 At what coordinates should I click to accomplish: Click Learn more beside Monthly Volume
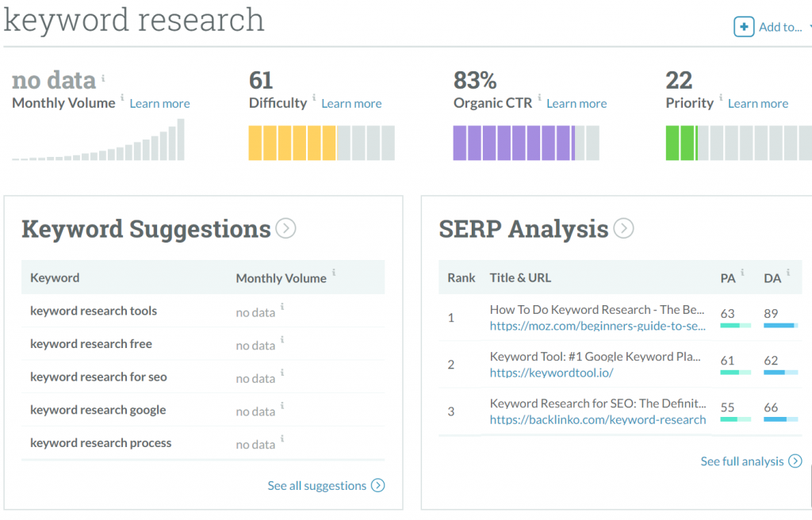coord(159,104)
